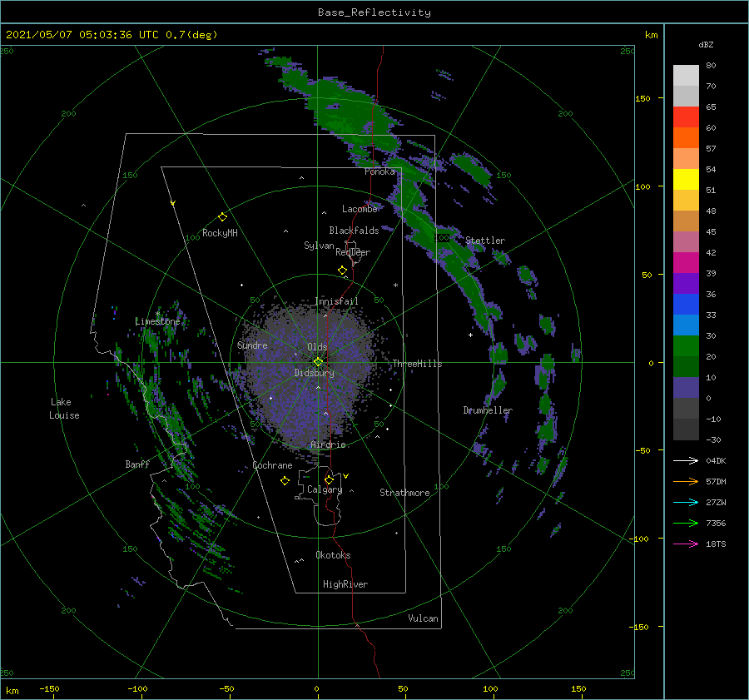
Task: Click the Okotoks city label
Action: click(x=333, y=554)
